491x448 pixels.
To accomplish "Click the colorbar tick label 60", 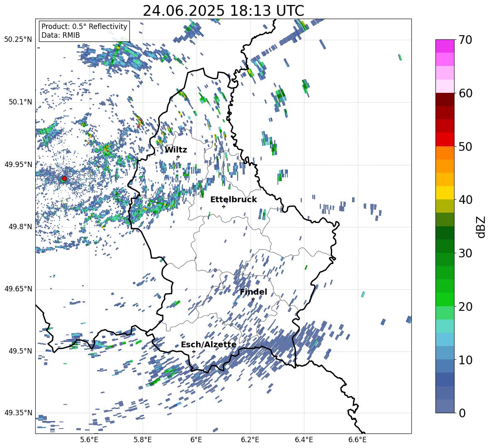I will pos(465,93).
